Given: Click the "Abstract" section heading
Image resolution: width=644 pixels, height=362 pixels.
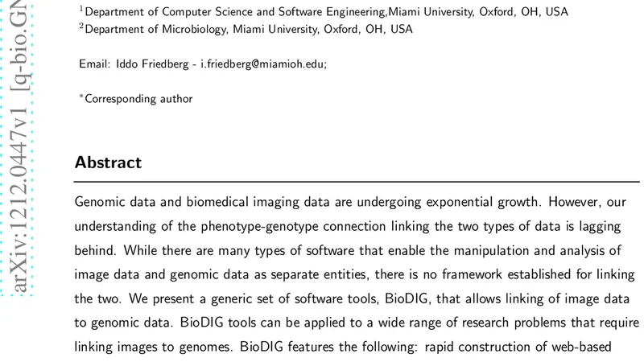Looking at the screenshot, I should pyautogui.click(x=108, y=162).
